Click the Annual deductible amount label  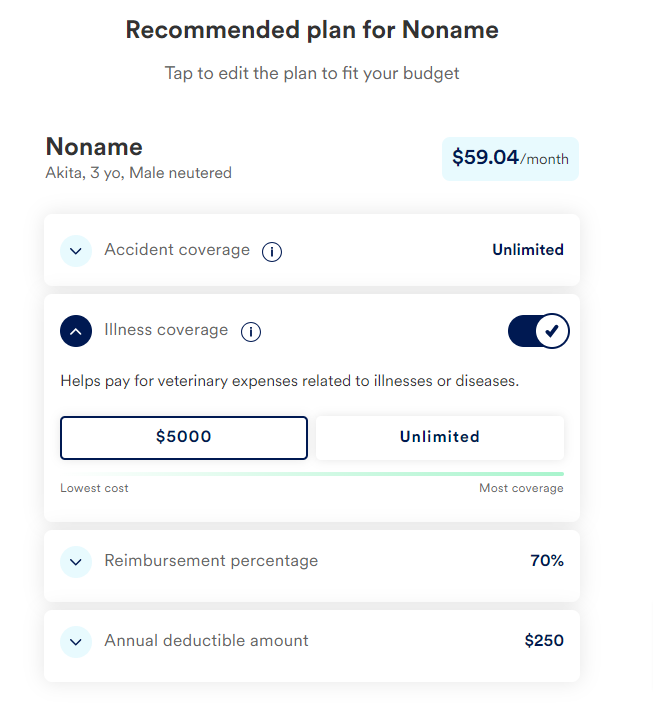pos(206,641)
